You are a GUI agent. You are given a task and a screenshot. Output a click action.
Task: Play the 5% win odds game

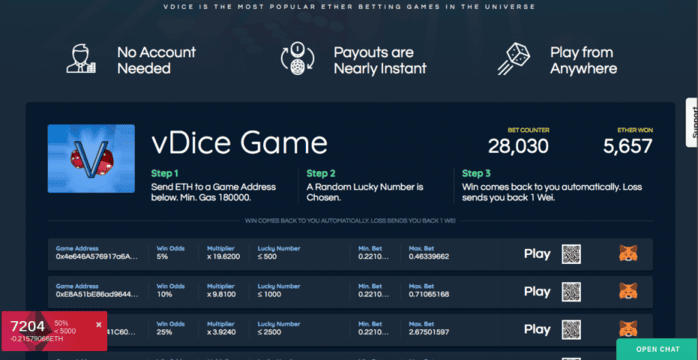(537, 254)
